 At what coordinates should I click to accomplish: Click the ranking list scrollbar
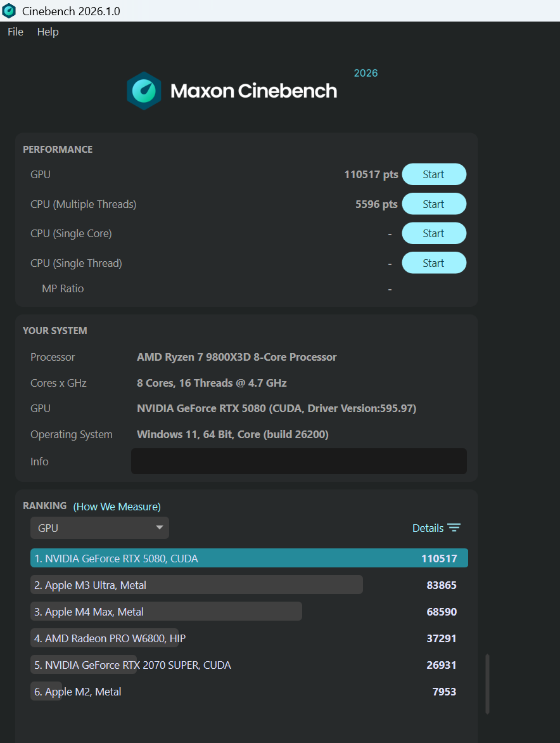pyautogui.click(x=487, y=684)
